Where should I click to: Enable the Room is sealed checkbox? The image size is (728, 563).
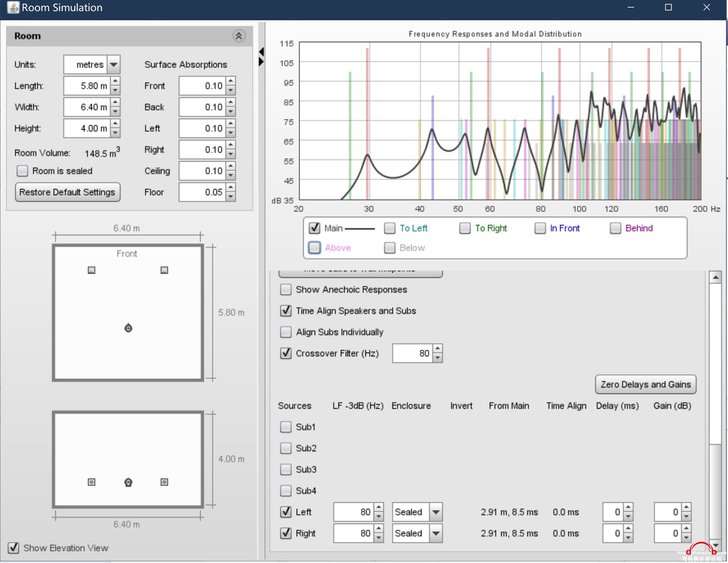click(x=22, y=171)
